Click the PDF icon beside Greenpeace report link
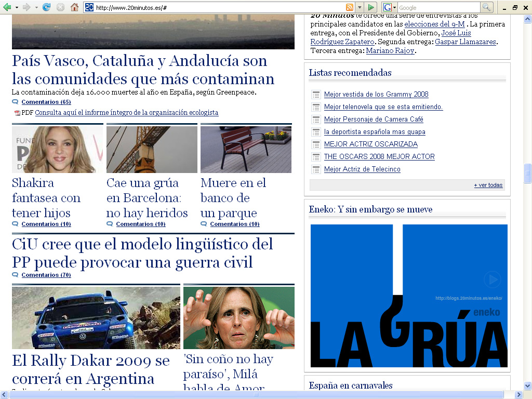The image size is (532, 399). click(x=17, y=113)
